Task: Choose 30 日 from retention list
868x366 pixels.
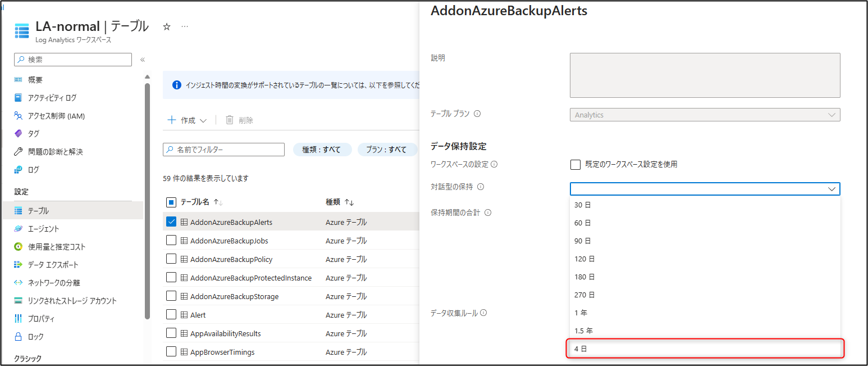Action: pos(705,205)
